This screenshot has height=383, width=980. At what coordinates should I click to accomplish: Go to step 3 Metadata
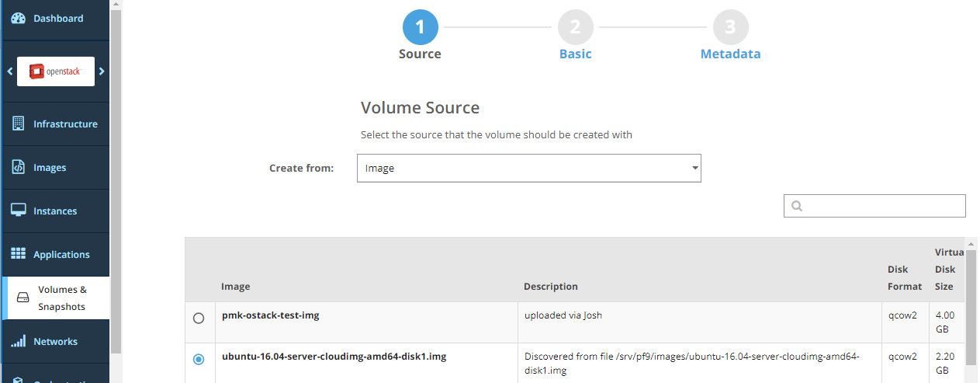coord(730,28)
